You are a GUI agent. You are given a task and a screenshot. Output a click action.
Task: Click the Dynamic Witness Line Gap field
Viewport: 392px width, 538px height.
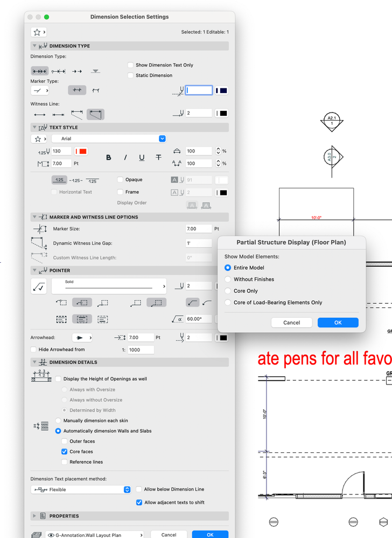199,243
